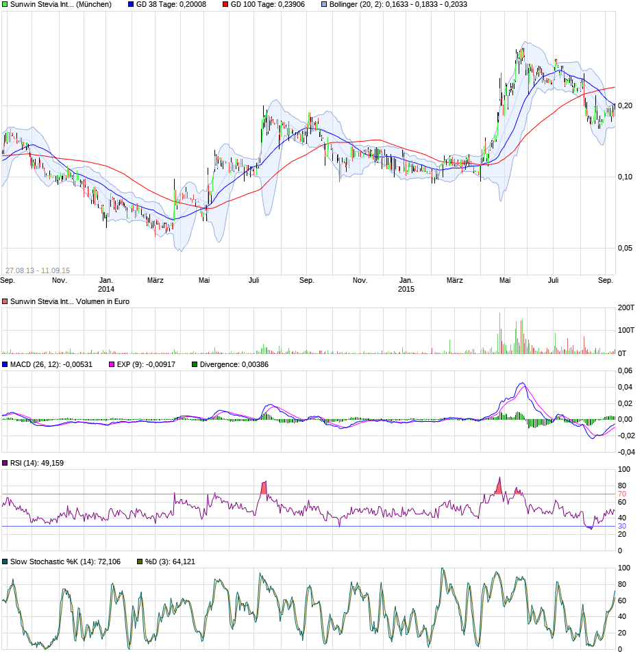Click the 0,20 price axis label
Screen dimensions: 644x656
click(x=626, y=106)
